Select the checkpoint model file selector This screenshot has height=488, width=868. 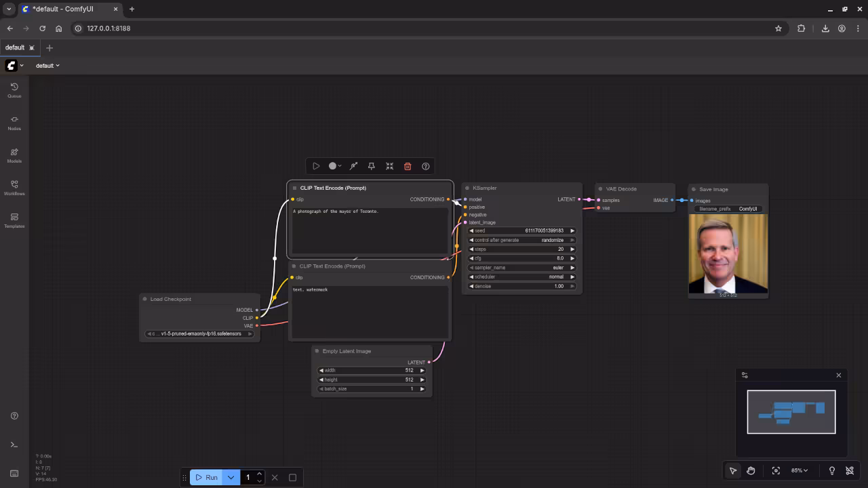click(200, 333)
